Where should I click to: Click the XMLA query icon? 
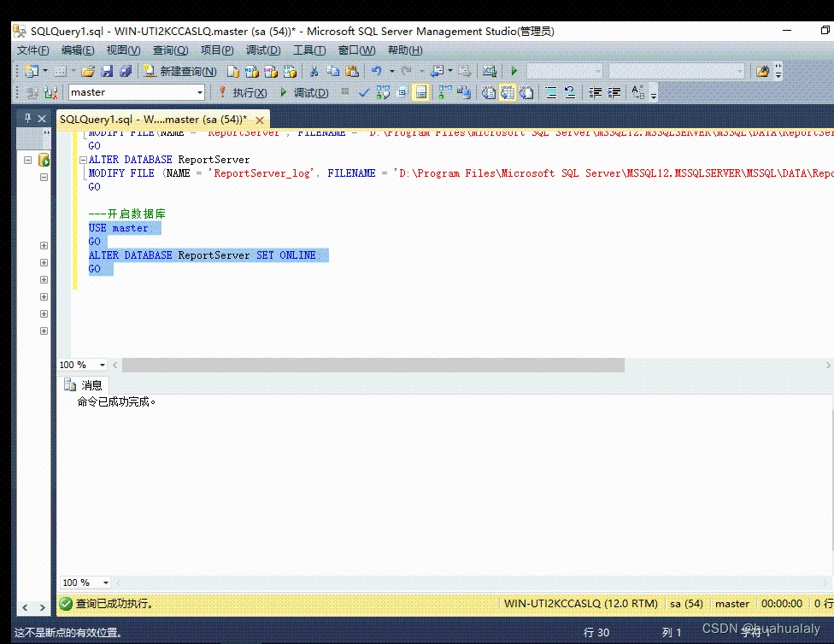[x=290, y=71]
